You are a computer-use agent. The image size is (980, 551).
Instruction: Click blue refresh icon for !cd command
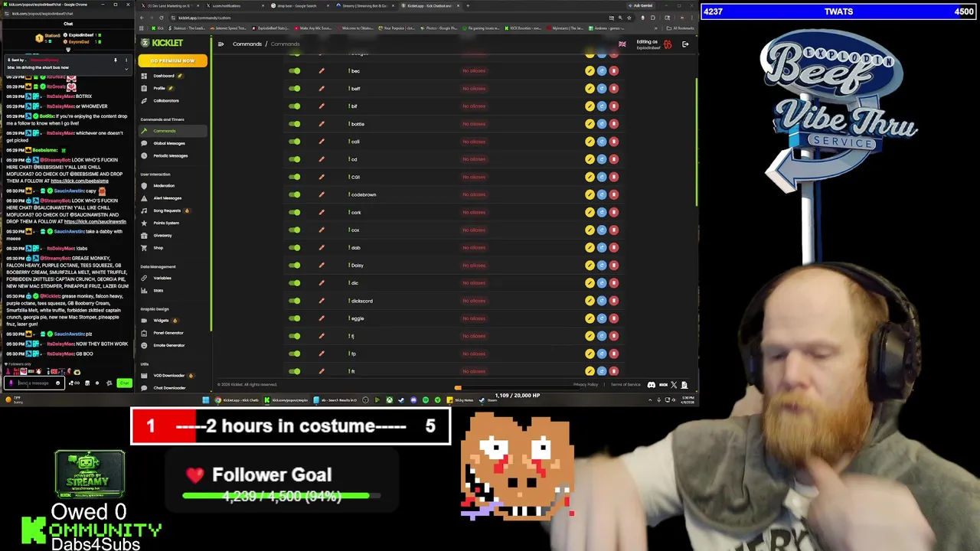pos(602,159)
